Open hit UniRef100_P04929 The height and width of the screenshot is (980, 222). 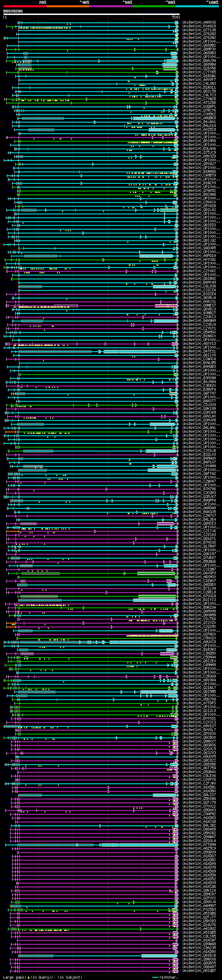pos(199,26)
